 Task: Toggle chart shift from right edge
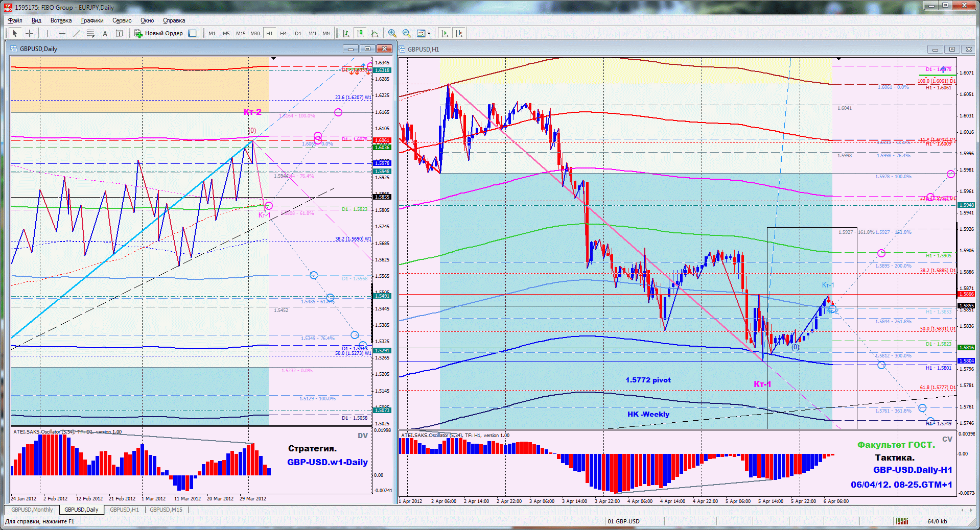tap(459, 33)
